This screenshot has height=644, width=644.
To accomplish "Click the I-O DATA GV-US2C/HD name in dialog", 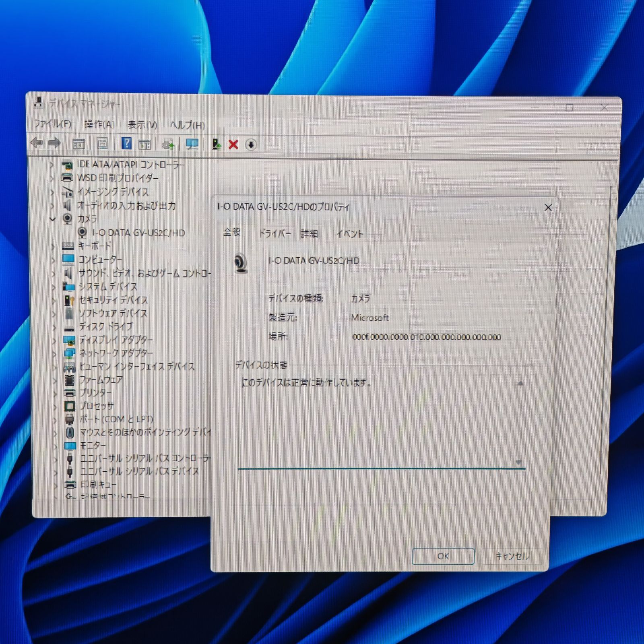I will [314, 261].
